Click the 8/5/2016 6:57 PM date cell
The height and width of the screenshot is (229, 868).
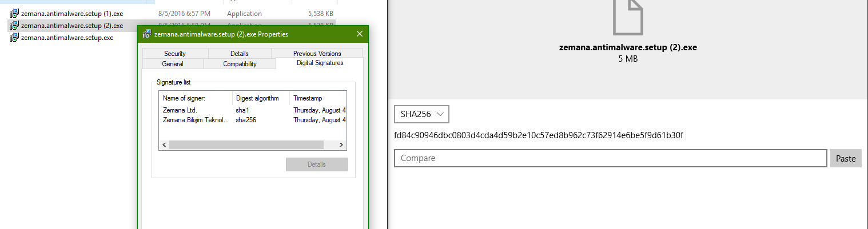click(x=184, y=13)
